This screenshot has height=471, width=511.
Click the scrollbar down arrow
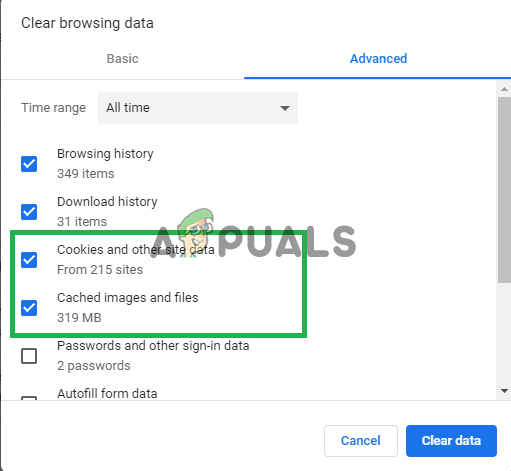pyautogui.click(x=504, y=391)
